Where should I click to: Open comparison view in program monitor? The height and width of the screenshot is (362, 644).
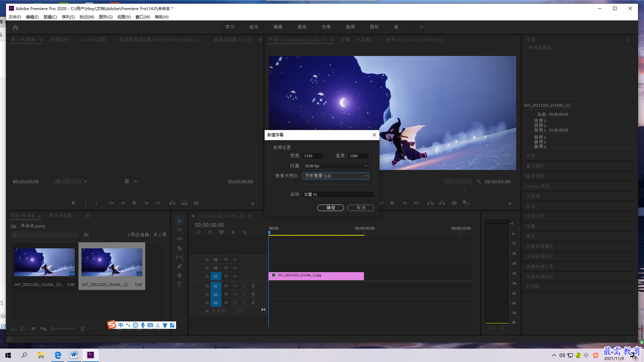click(x=466, y=203)
